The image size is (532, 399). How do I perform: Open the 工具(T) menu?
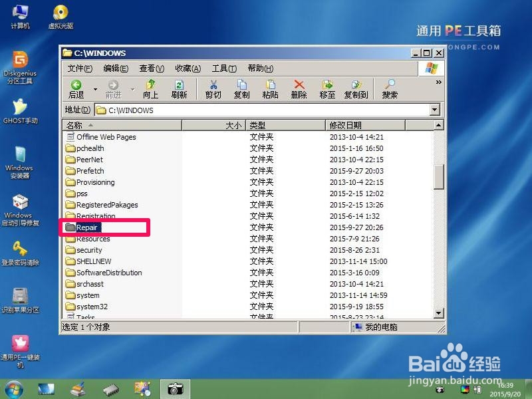pos(224,68)
